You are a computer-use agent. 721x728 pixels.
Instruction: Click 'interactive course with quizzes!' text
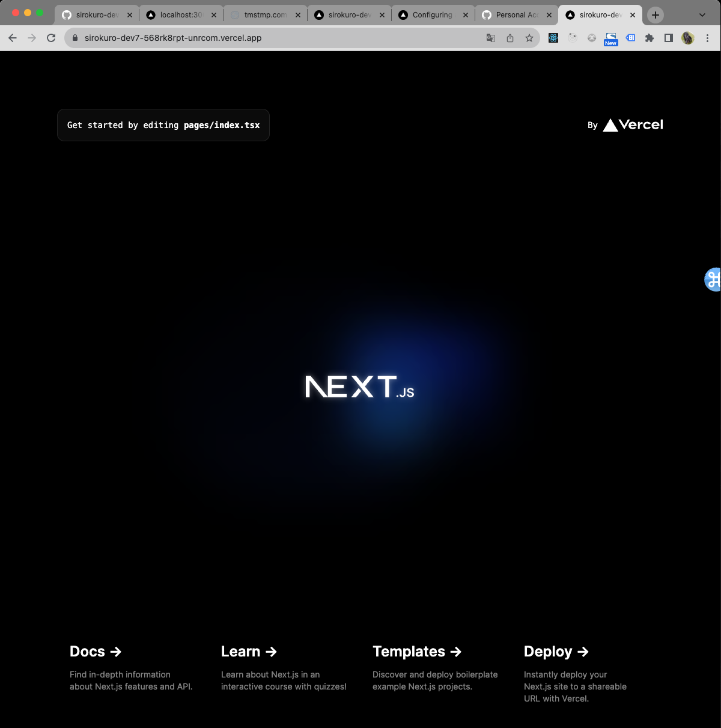tap(284, 687)
